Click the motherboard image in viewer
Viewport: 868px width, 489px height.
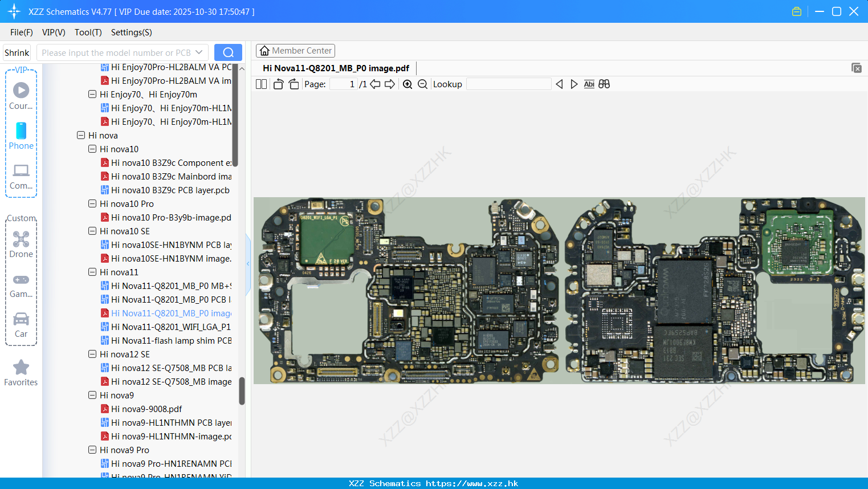[x=559, y=290]
